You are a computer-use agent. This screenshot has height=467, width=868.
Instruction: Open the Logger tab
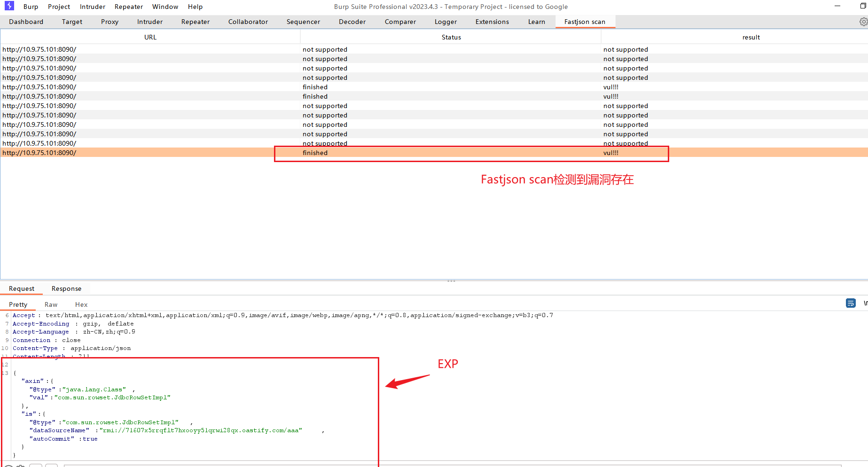pyautogui.click(x=446, y=22)
